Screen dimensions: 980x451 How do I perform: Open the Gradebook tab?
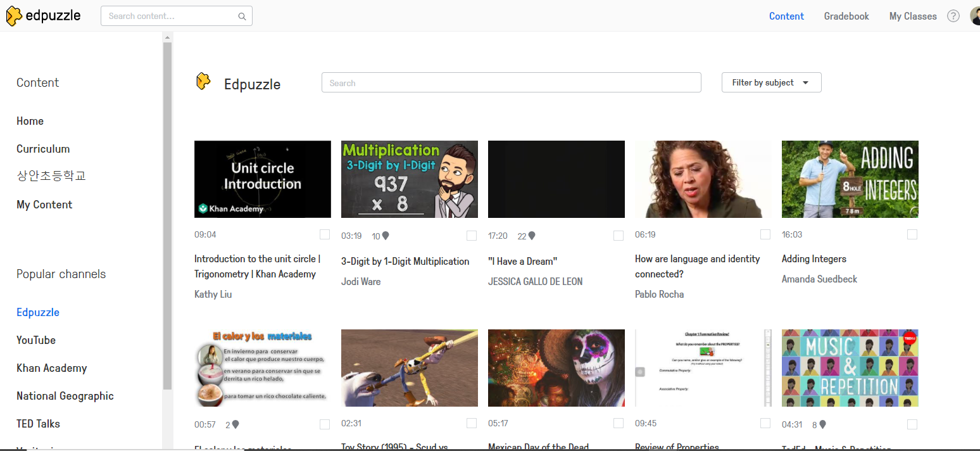[846, 16]
